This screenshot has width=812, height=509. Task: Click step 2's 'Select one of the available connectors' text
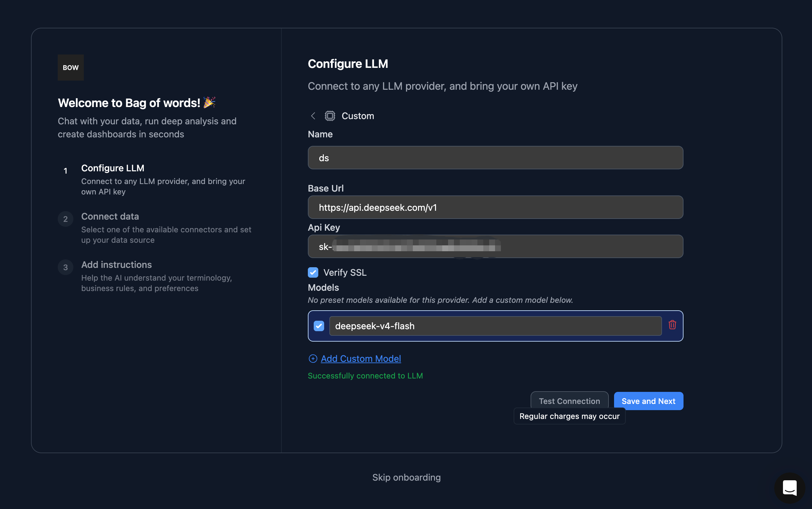[x=166, y=235]
